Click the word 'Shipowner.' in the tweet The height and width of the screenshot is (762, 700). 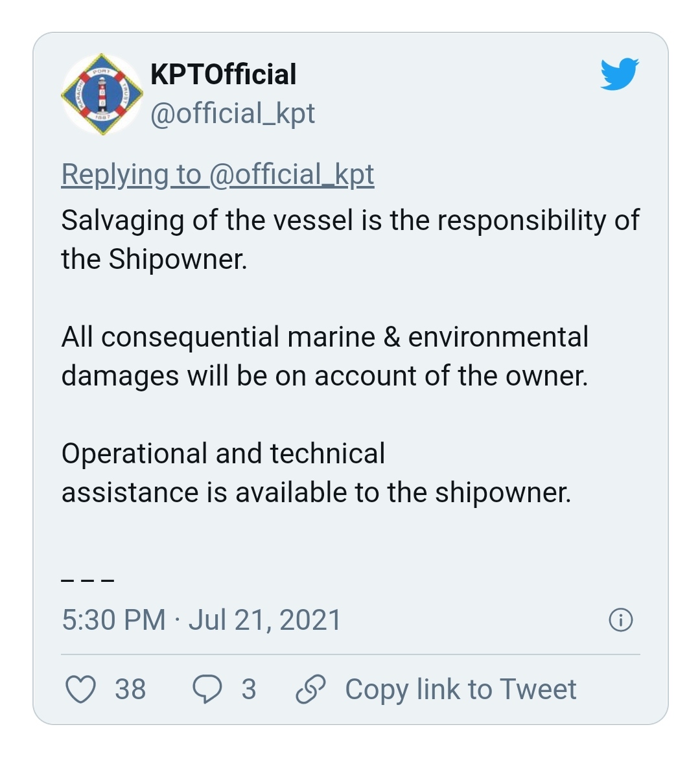click(178, 259)
